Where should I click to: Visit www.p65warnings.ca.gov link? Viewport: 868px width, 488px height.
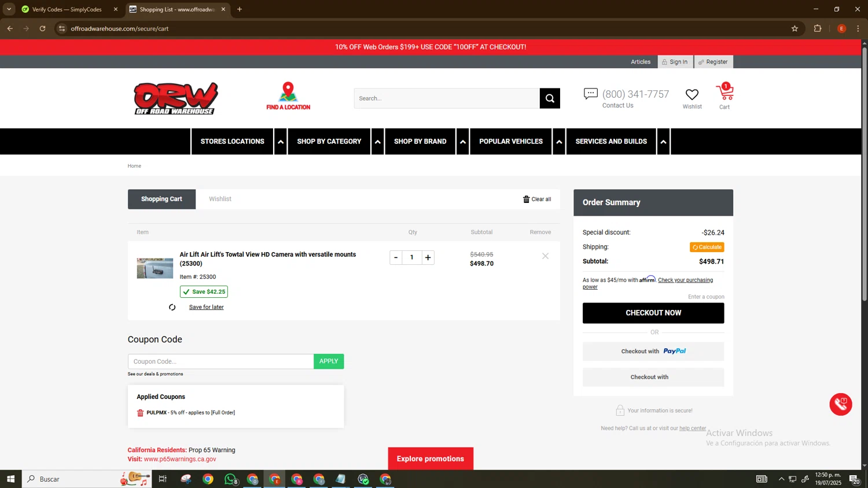pyautogui.click(x=180, y=459)
